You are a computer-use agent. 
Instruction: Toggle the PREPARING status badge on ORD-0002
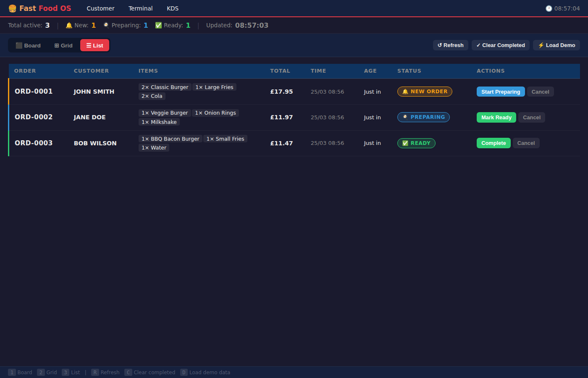423,117
